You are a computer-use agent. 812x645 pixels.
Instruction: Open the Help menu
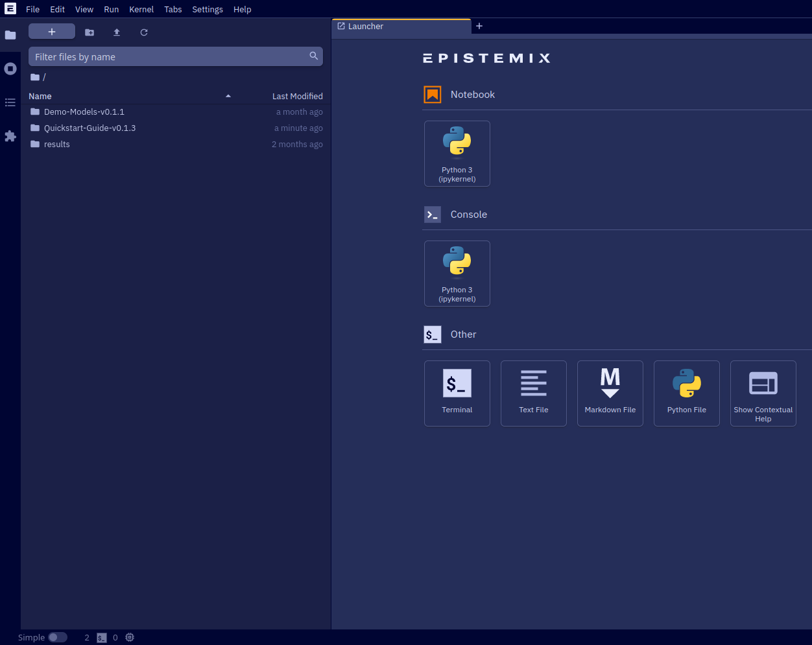click(x=243, y=9)
